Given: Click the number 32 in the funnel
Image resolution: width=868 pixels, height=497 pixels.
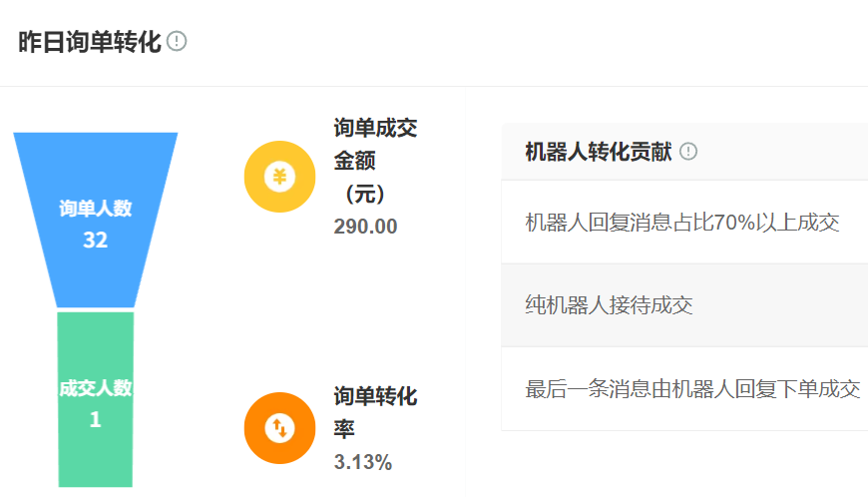Looking at the screenshot, I should (96, 241).
